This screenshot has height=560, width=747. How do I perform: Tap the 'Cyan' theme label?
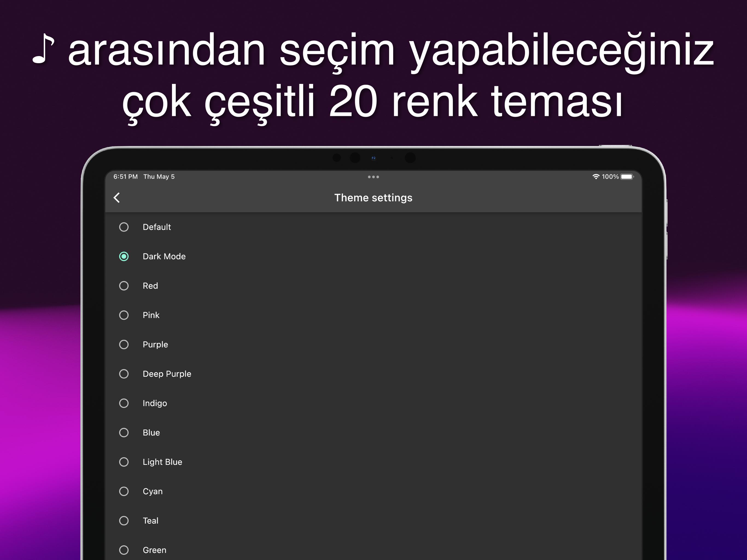[153, 491]
